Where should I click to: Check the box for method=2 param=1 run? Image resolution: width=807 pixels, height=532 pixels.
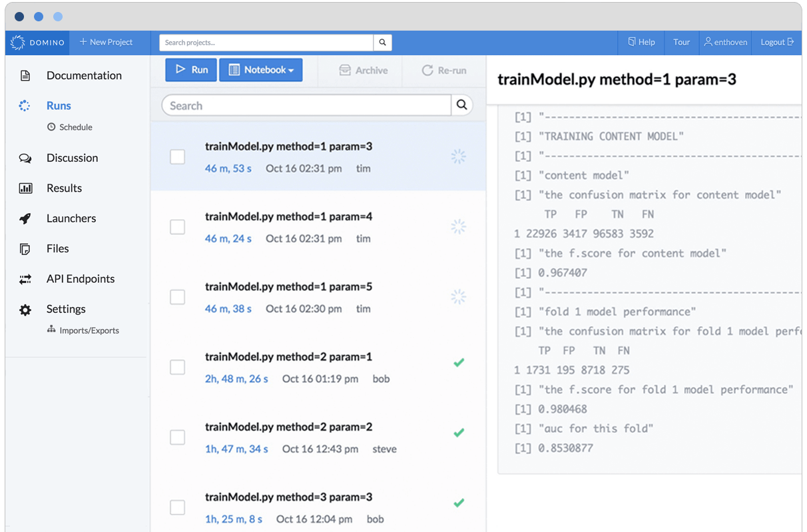pyautogui.click(x=177, y=367)
